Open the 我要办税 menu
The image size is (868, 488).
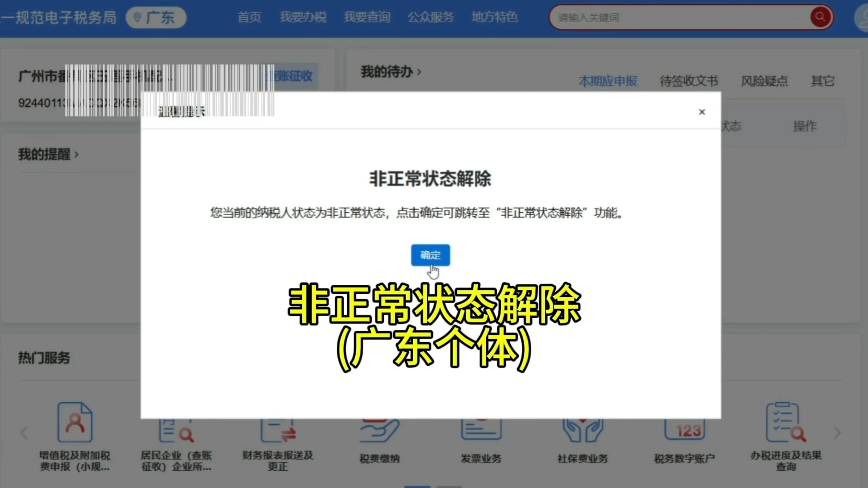[303, 17]
